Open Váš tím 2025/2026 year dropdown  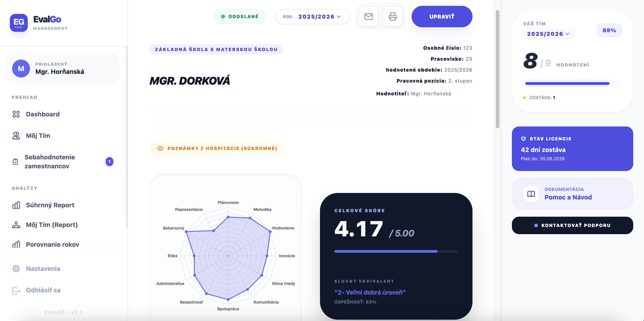(x=548, y=34)
